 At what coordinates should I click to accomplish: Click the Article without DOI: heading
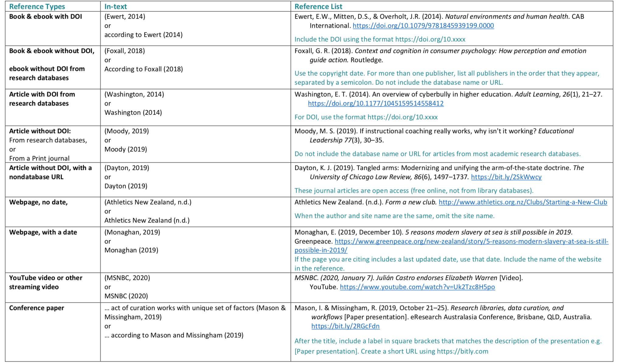(40, 131)
